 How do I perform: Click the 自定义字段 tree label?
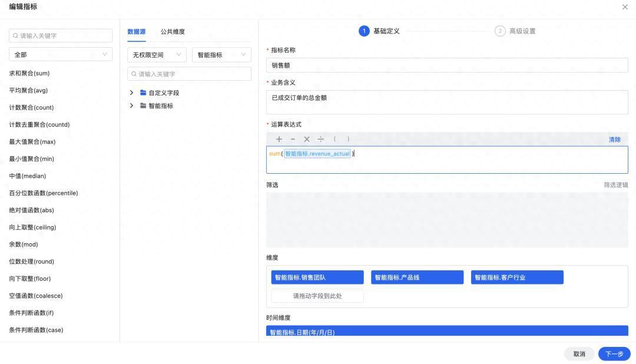164,93
